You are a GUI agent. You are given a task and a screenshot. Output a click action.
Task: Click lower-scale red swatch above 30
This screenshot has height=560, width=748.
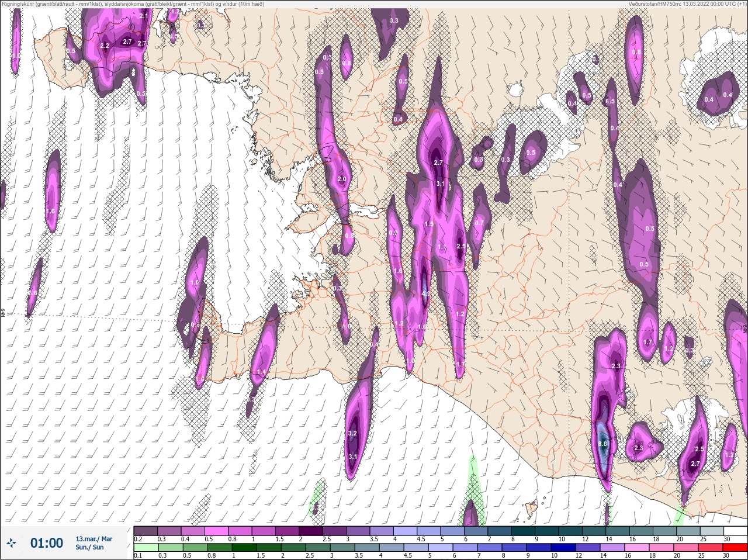tap(735, 548)
